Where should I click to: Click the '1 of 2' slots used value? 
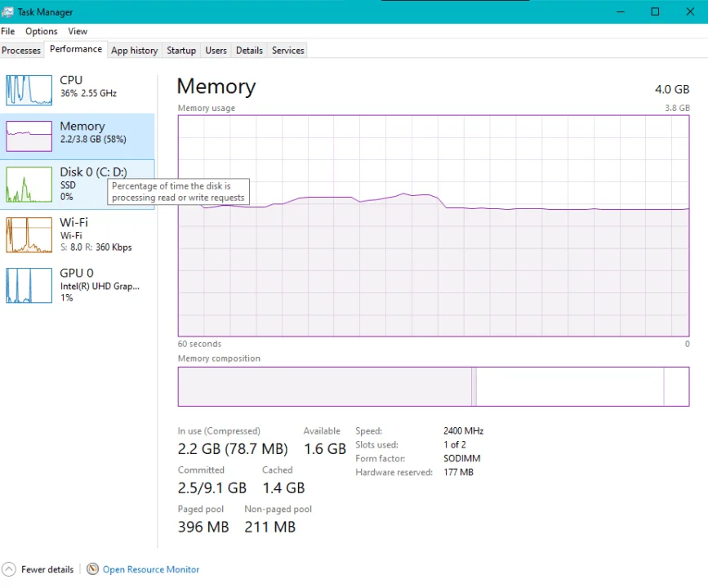(455, 445)
